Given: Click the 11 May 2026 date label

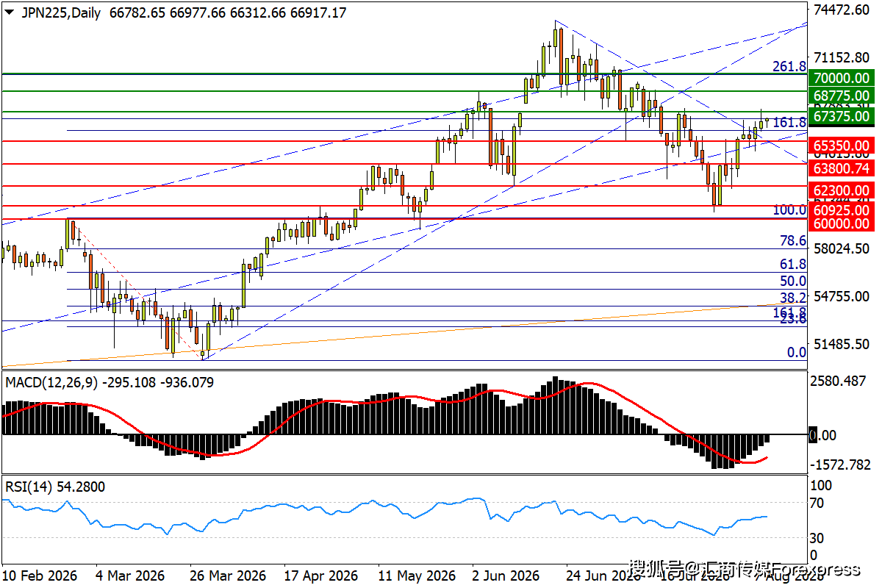Looking at the screenshot, I should click(417, 576).
